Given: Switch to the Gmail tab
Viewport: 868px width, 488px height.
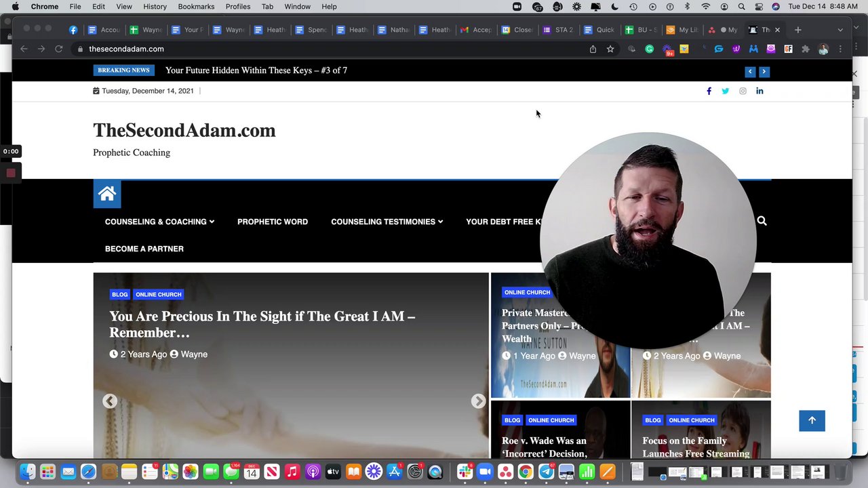Looking at the screenshot, I should coord(477,30).
